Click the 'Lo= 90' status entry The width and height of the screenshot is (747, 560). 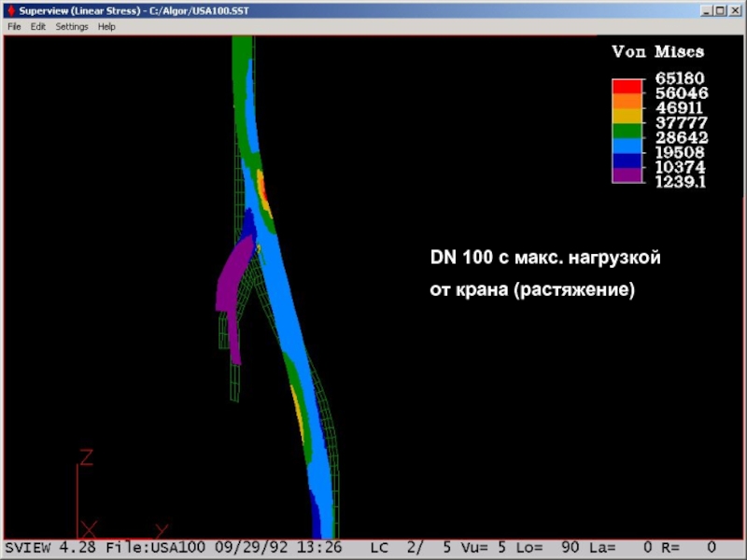click(x=548, y=548)
